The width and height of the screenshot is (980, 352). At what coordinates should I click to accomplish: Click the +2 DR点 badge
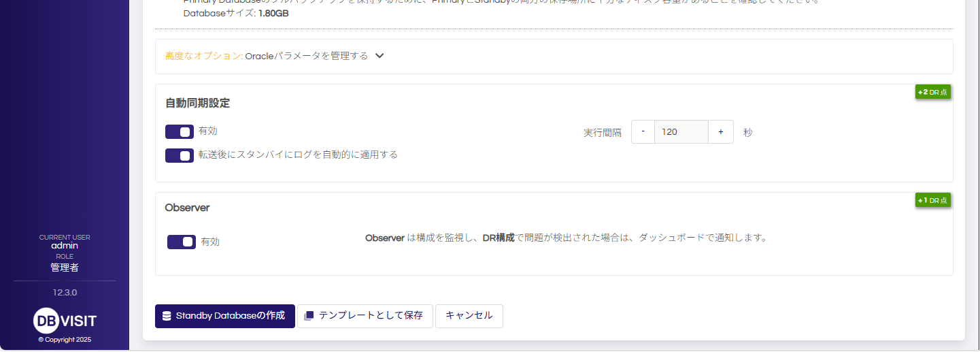click(932, 92)
